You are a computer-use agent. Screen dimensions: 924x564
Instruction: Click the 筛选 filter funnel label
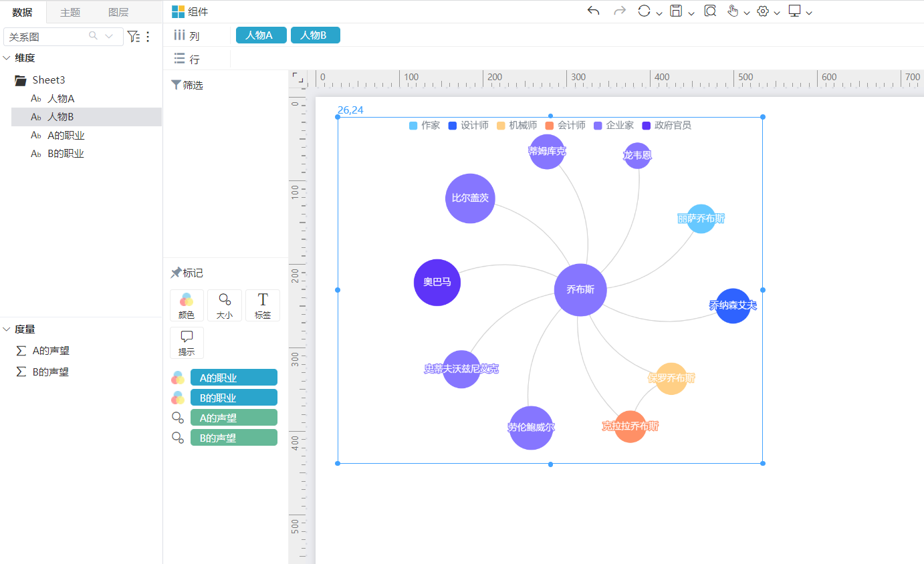click(187, 85)
